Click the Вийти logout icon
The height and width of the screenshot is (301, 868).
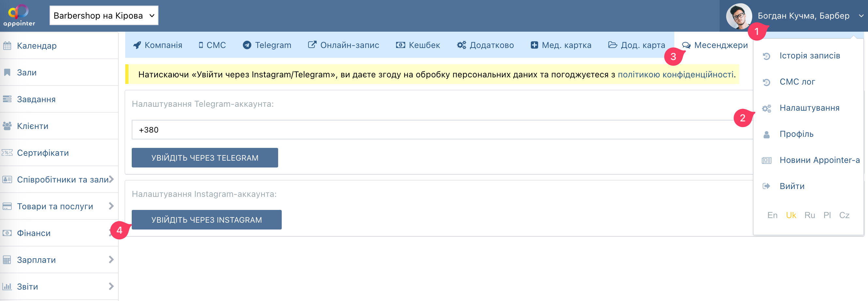point(767,186)
